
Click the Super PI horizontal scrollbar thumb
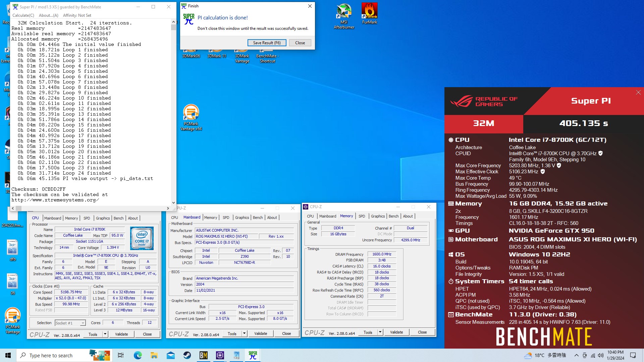click(x=19, y=208)
